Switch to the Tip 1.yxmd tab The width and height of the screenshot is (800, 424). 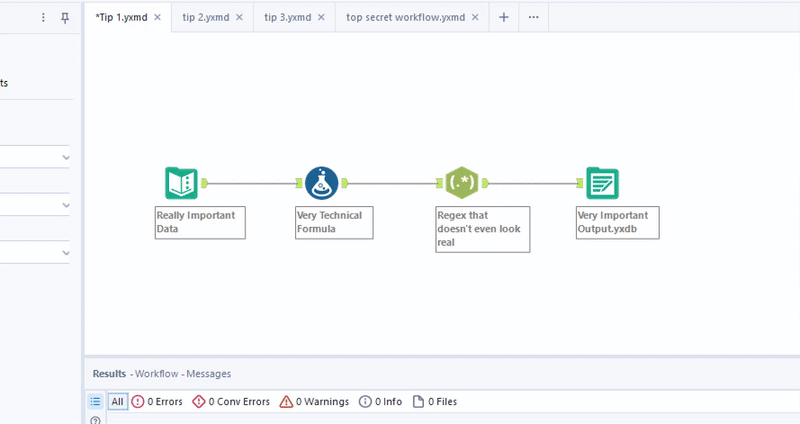(x=122, y=17)
